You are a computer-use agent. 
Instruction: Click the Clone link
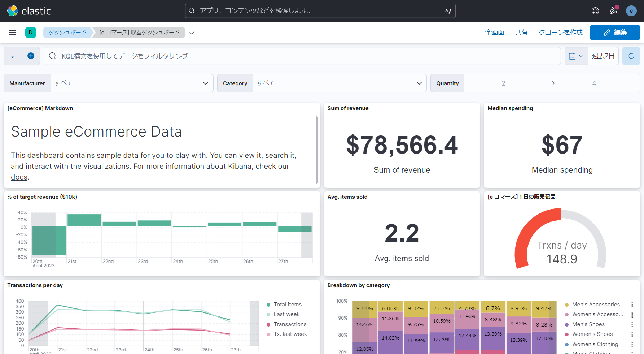tap(561, 33)
